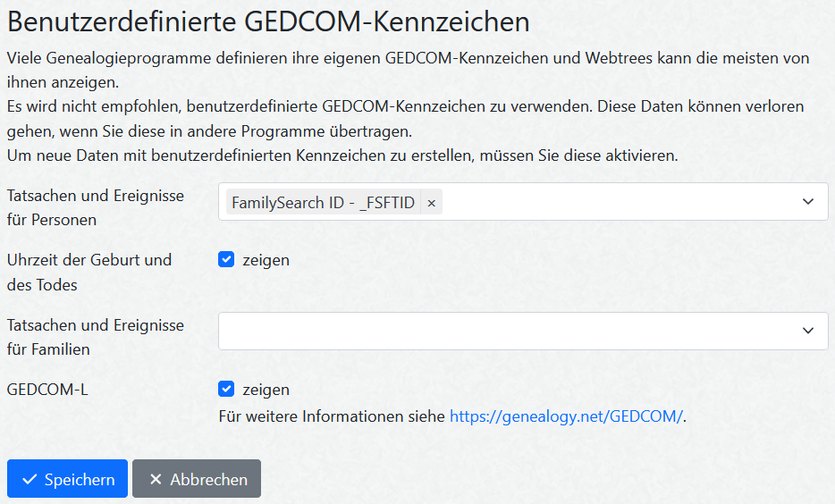The height and width of the screenshot is (504, 835).
Task: Click the X icon on Abbrechen
Action: coord(156,480)
